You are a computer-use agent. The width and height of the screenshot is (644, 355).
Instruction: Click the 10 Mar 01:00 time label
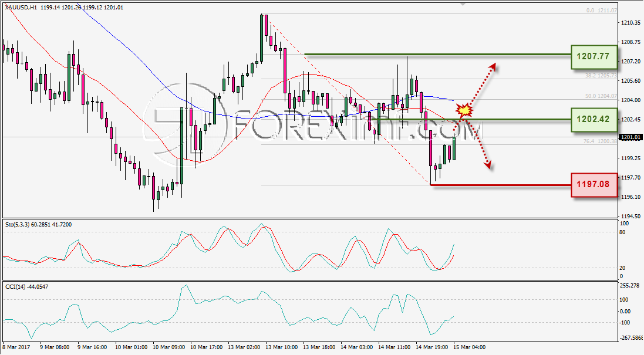131,347
